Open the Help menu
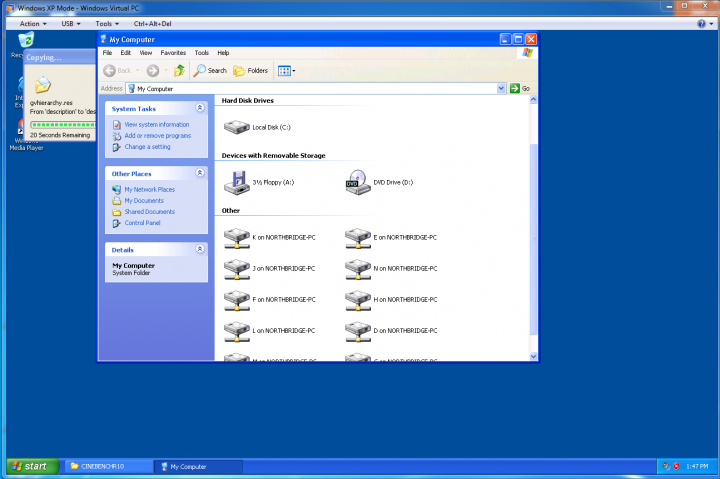Image resolution: width=720 pixels, height=479 pixels. (223, 53)
